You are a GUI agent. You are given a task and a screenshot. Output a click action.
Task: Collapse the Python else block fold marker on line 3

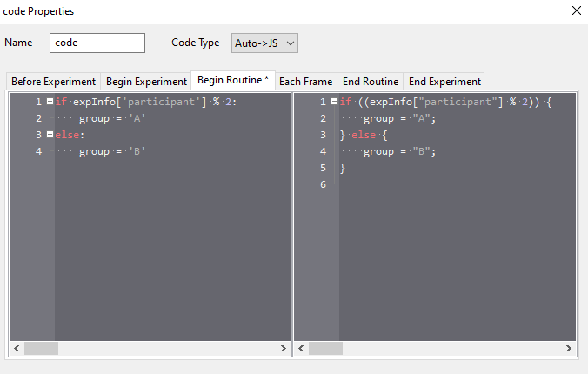(50, 134)
